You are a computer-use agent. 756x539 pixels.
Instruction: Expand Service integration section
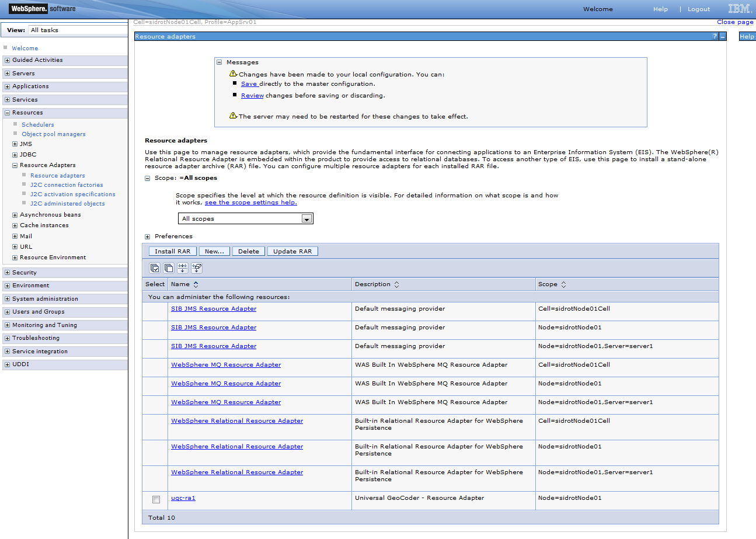click(7, 352)
